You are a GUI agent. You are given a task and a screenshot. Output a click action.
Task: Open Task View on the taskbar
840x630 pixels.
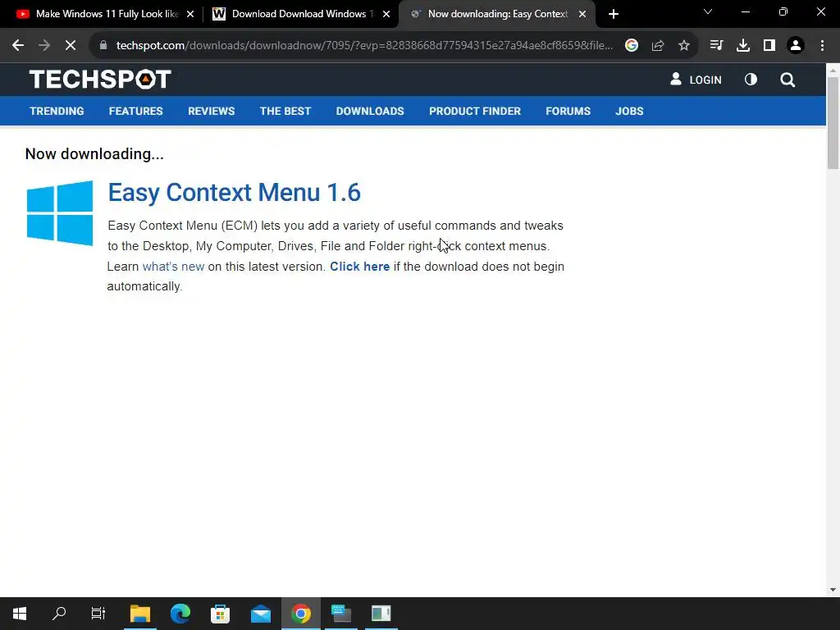[x=98, y=614]
